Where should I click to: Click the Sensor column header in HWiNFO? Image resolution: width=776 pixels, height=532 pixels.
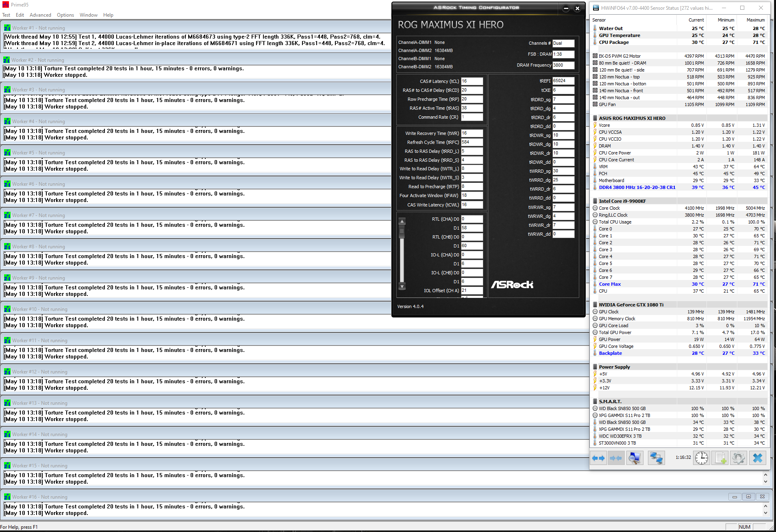634,20
